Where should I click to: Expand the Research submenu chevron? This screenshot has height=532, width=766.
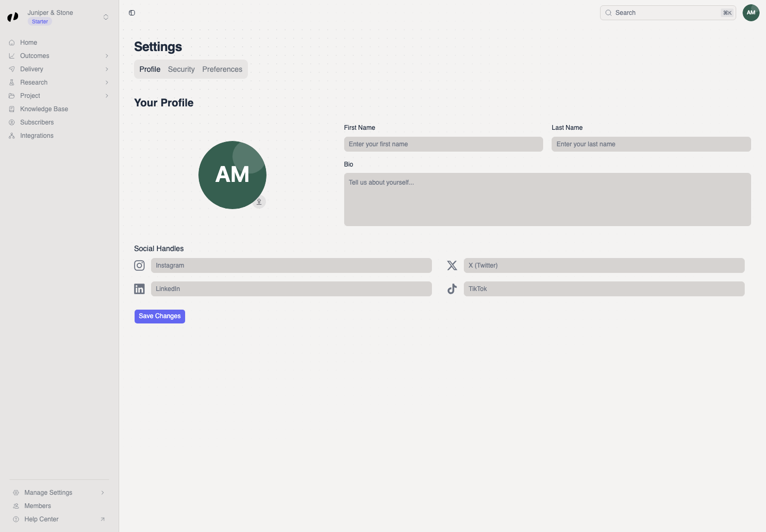pyautogui.click(x=107, y=82)
